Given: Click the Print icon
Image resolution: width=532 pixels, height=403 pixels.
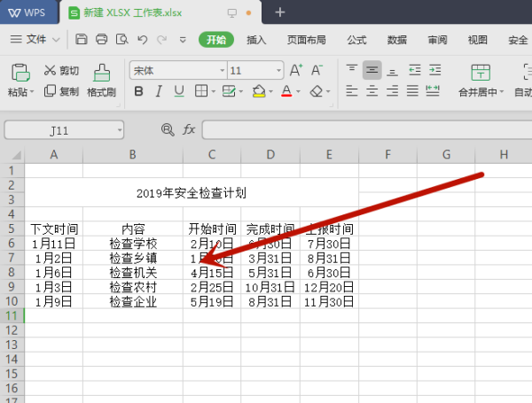Looking at the screenshot, I should tap(101, 40).
